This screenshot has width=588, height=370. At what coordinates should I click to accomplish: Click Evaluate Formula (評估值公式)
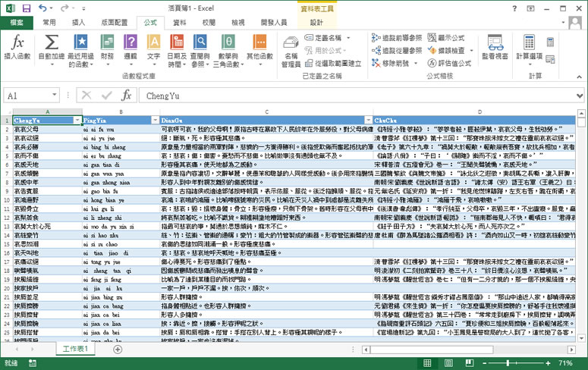[450, 63]
